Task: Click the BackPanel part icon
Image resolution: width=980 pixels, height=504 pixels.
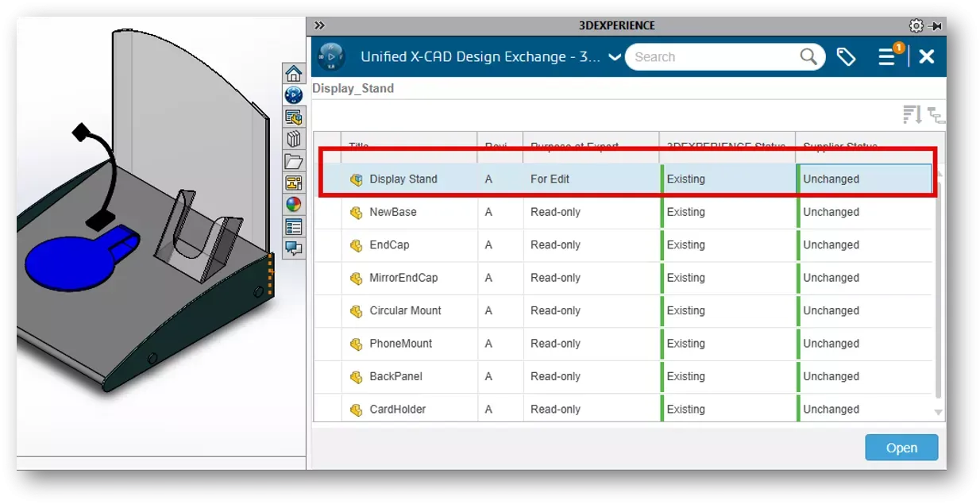Action: tap(357, 376)
